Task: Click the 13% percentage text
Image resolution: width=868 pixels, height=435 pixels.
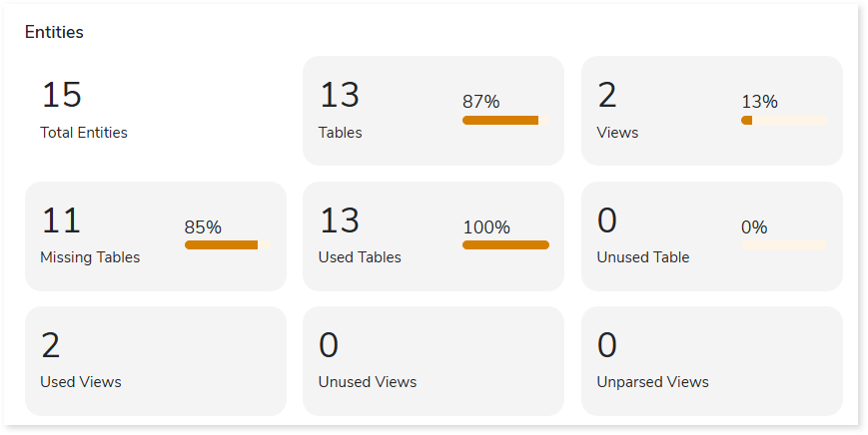Action: [759, 102]
